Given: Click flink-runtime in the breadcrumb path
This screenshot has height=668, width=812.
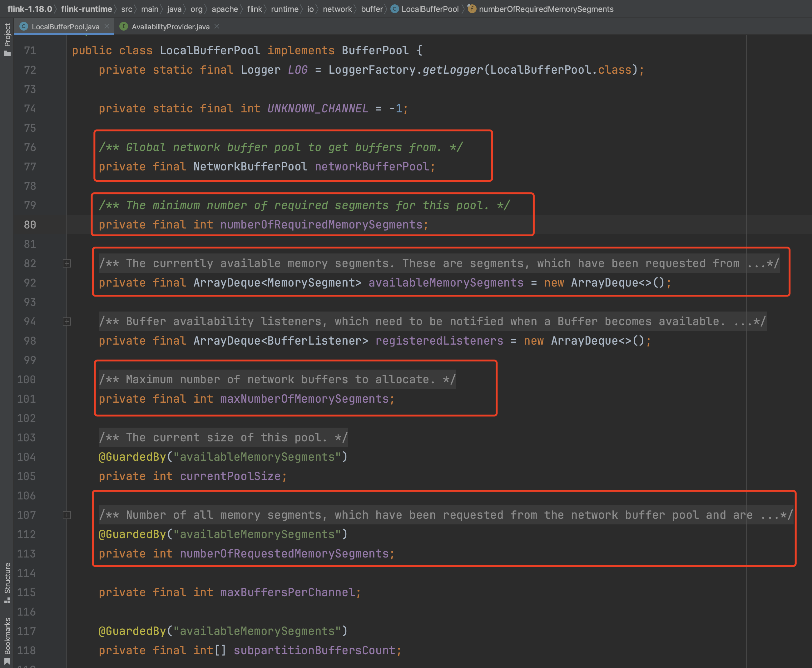Looking at the screenshot, I should coord(86,9).
